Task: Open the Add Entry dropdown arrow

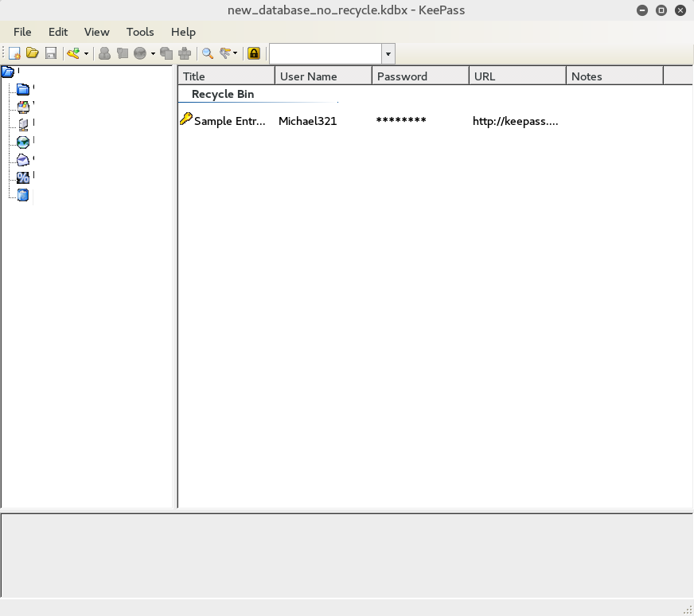Action: [86, 54]
